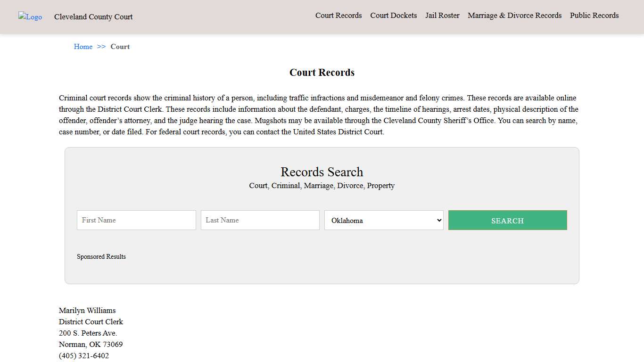Viewport: 644px width, 362px height.
Task: Open the Jail Roster page
Action: (x=442, y=15)
